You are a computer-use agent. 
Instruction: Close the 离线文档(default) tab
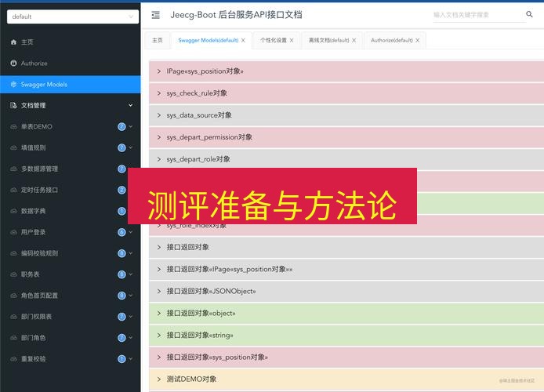[x=354, y=40]
